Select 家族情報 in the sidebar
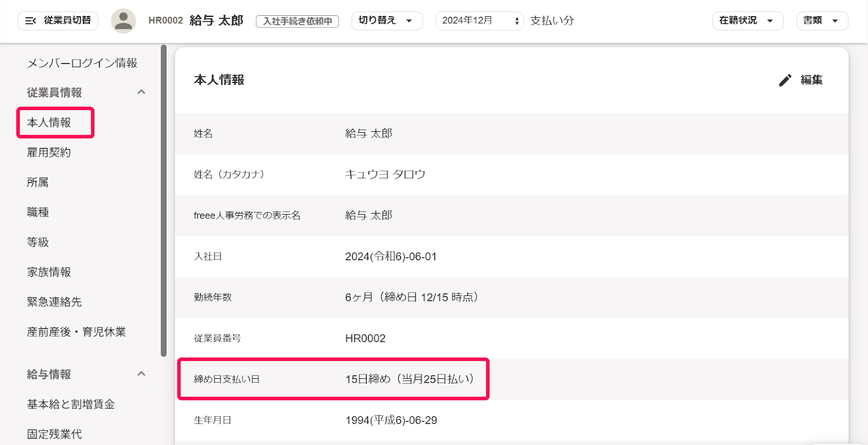Viewport: 868px width, 445px height. click(49, 272)
